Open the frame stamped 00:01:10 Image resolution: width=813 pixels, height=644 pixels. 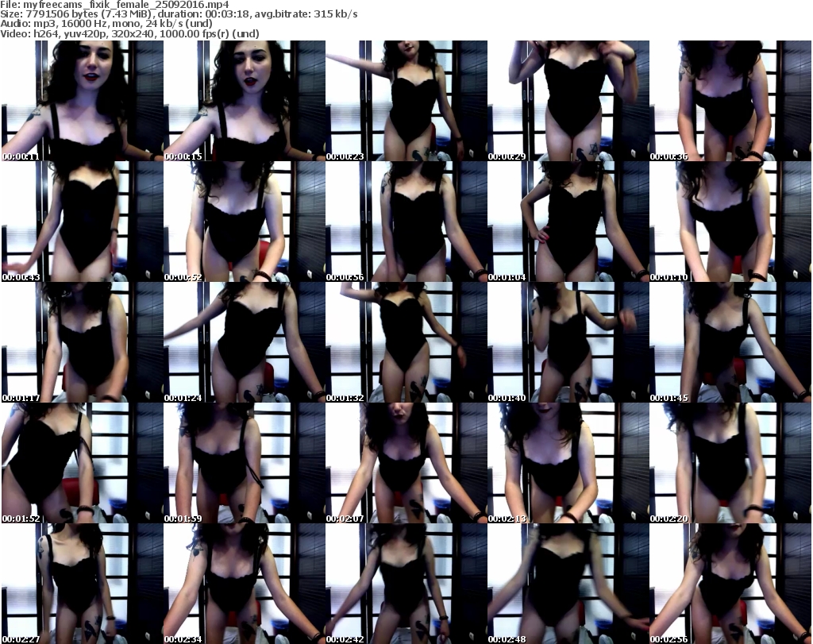click(x=730, y=222)
